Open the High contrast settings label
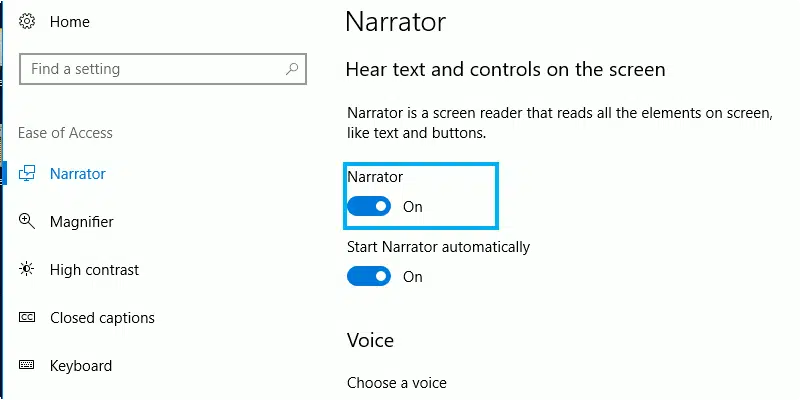The height and width of the screenshot is (400, 800). coord(94,270)
